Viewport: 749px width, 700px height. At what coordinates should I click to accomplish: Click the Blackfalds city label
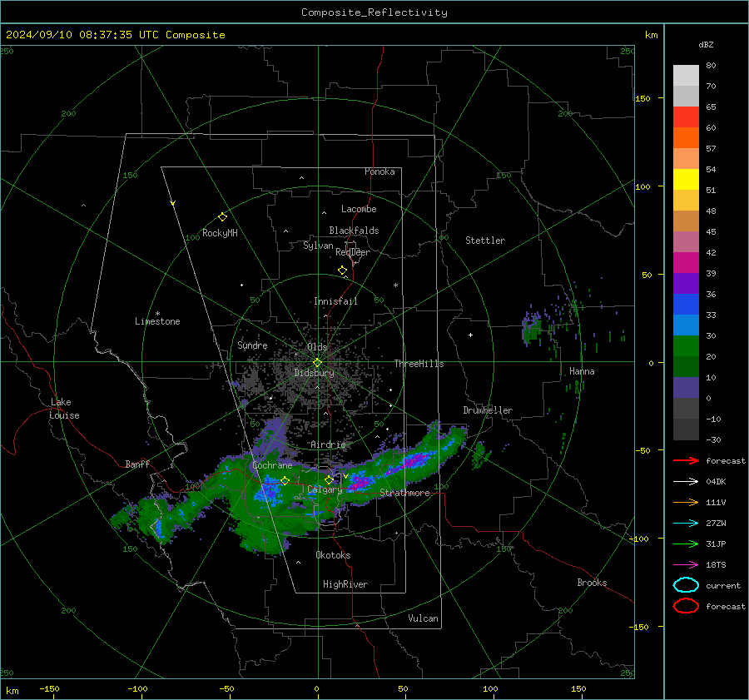(354, 231)
